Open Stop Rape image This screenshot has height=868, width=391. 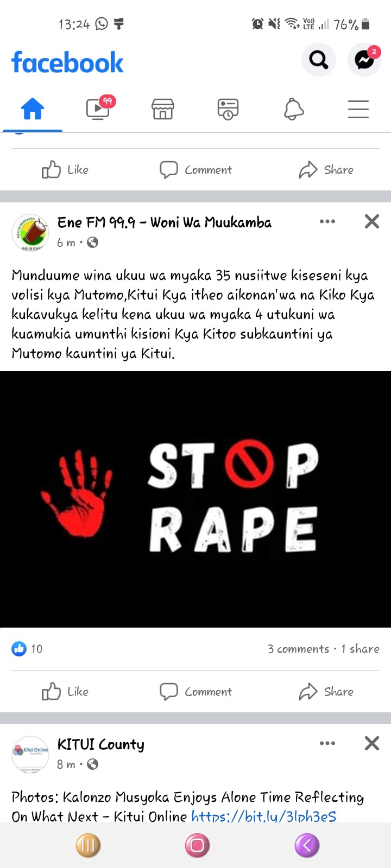[x=195, y=499]
